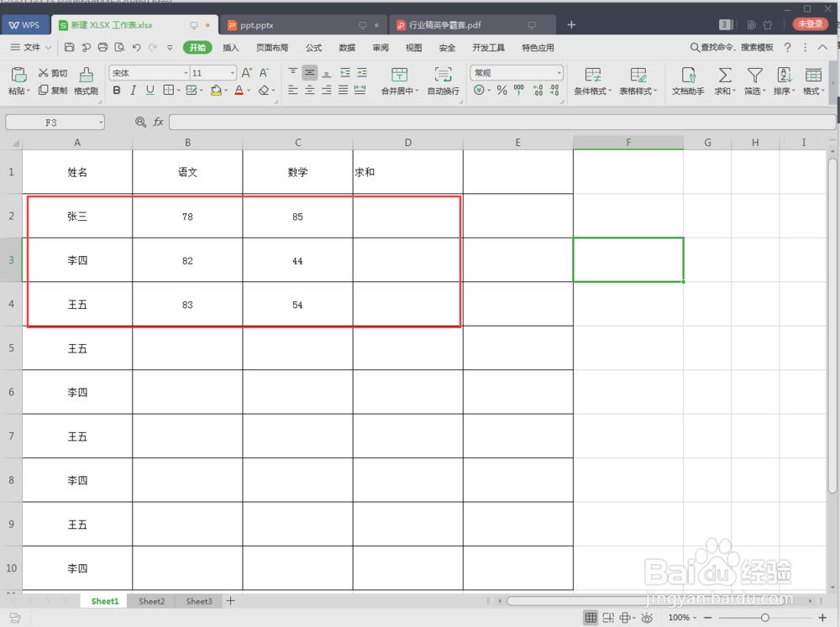Undo the last action
This screenshot has width=840, height=627.
[136, 48]
